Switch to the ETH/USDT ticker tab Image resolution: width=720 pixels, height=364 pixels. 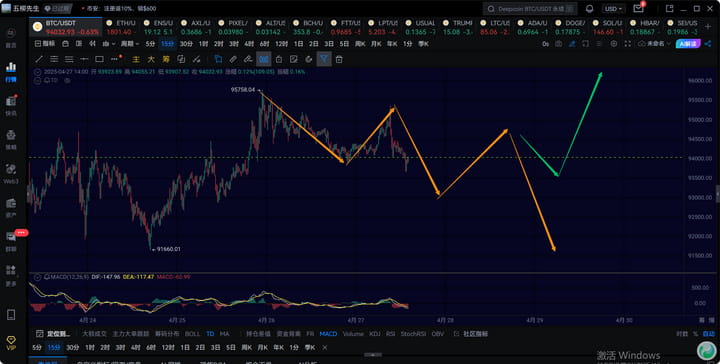pos(121,27)
